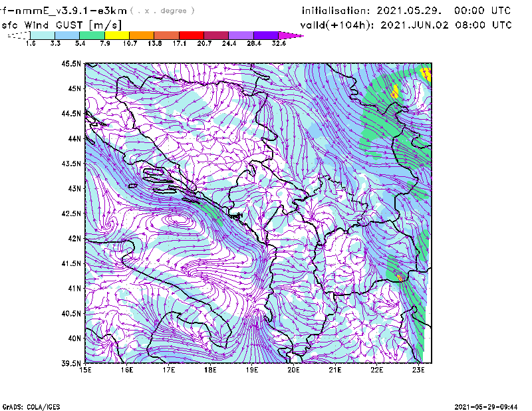
Task: Click the 17E longitude axis label
Action: point(169,370)
